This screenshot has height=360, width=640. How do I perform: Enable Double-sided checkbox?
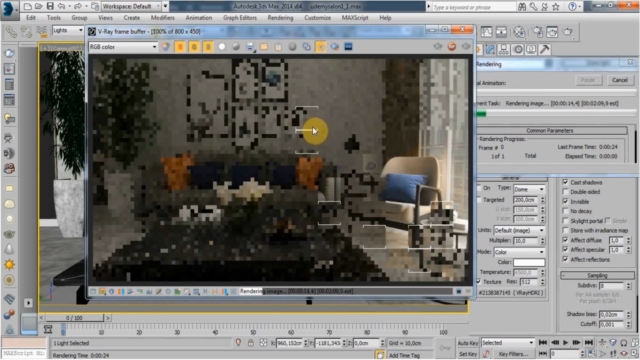tap(565, 192)
